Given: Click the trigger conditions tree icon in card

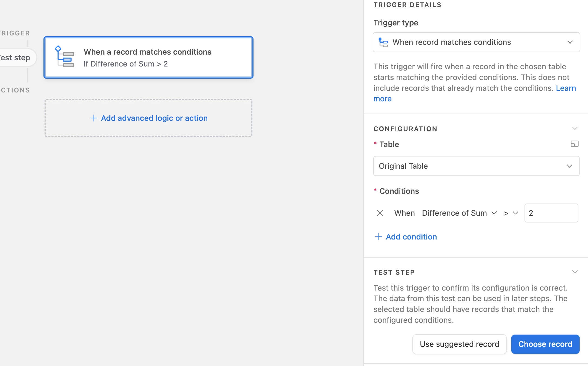Looking at the screenshot, I should coord(65,57).
